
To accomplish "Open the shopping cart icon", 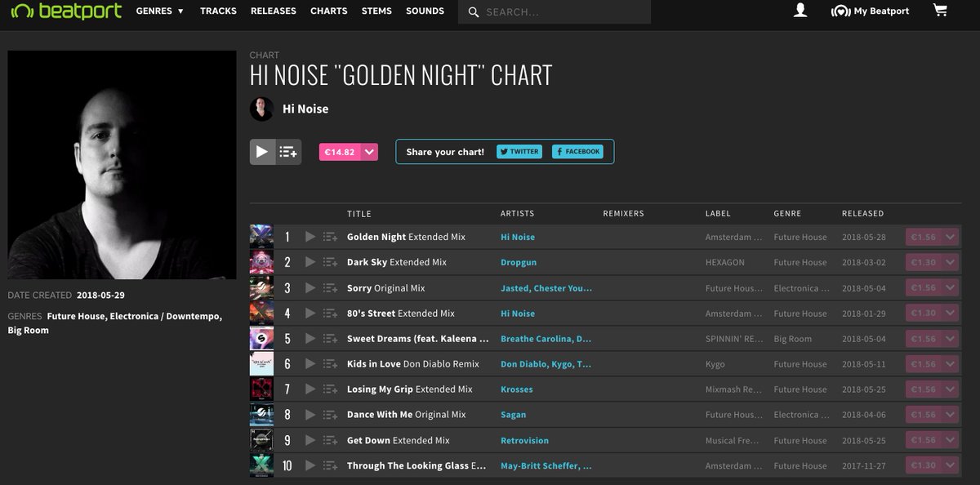I will (x=939, y=11).
